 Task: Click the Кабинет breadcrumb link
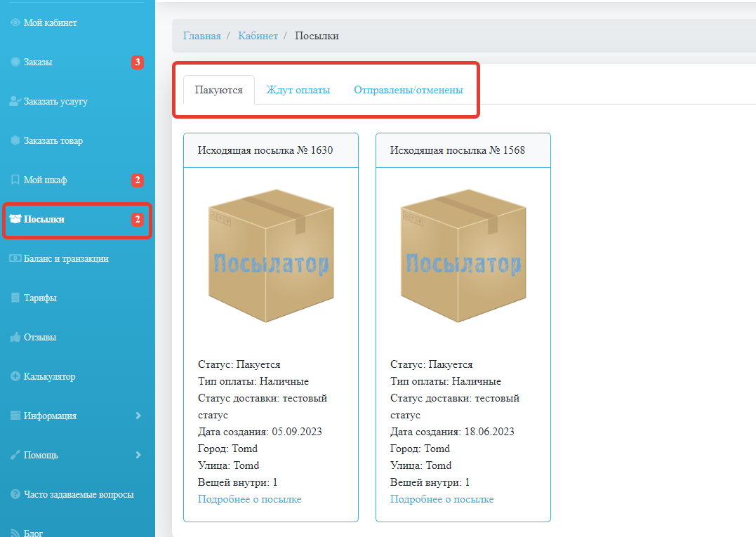258,35
